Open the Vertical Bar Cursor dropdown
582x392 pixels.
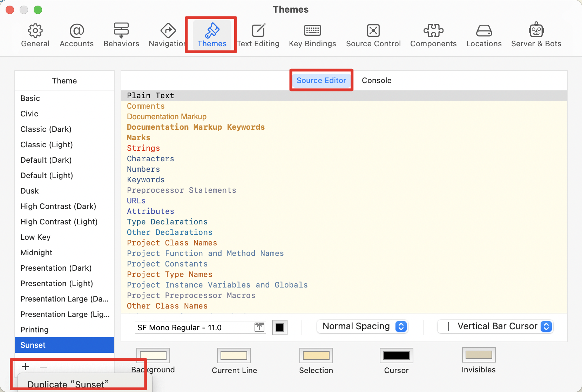coord(495,326)
